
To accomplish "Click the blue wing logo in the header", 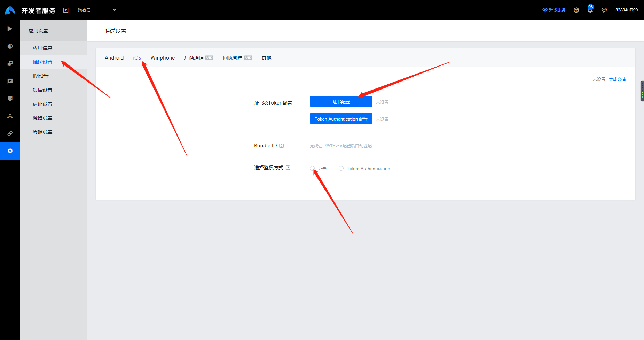I will [x=10, y=10].
